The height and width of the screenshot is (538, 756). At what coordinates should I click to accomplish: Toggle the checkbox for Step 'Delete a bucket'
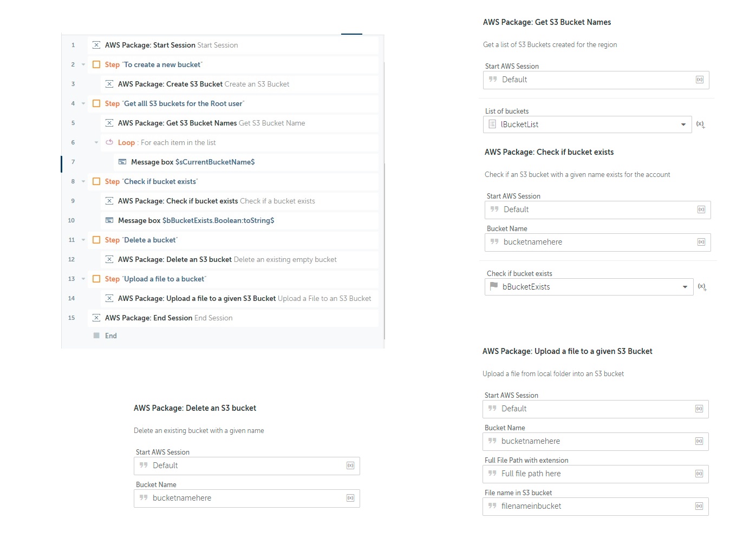(x=96, y=240)
